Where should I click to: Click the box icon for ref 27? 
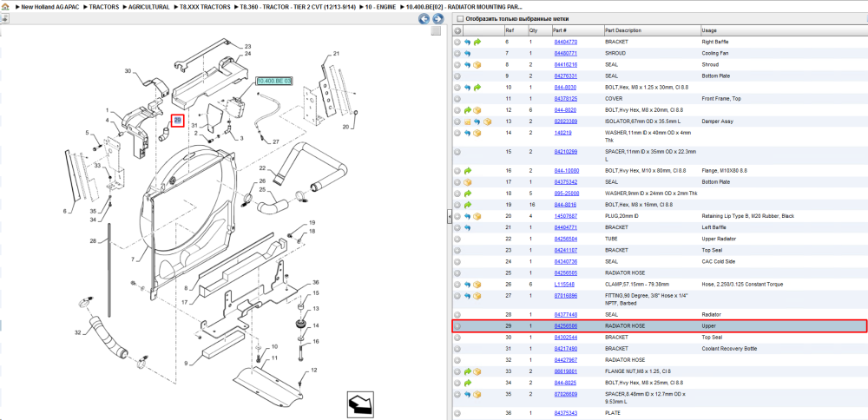pos(477,296)
